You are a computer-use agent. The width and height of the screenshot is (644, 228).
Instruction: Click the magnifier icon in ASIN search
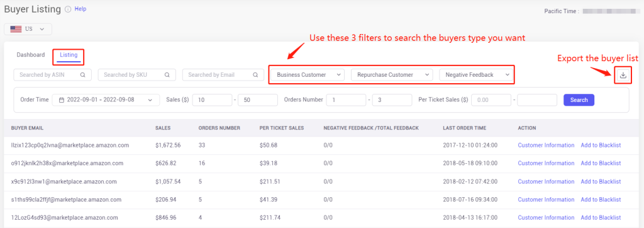click(x=83, y=75)
